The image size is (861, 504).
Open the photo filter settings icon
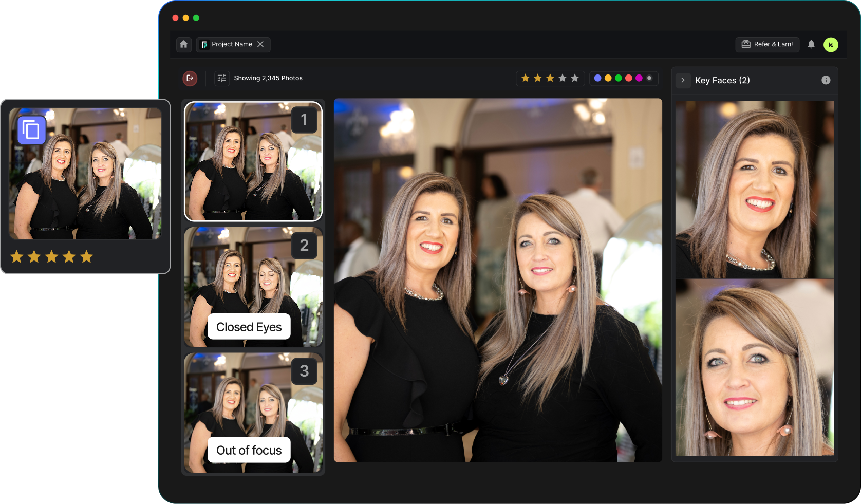coord(221,78)
